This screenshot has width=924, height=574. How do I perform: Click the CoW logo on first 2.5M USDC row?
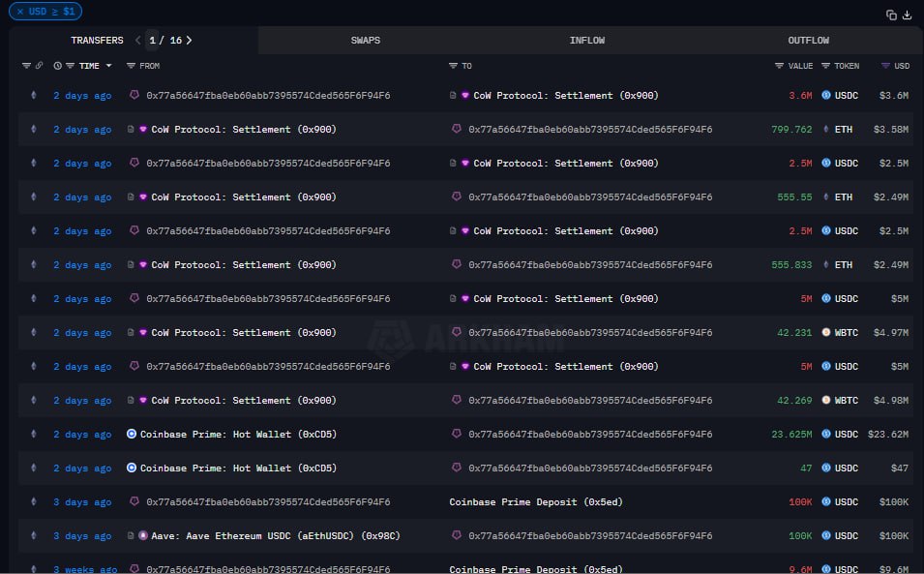(465, 163)
